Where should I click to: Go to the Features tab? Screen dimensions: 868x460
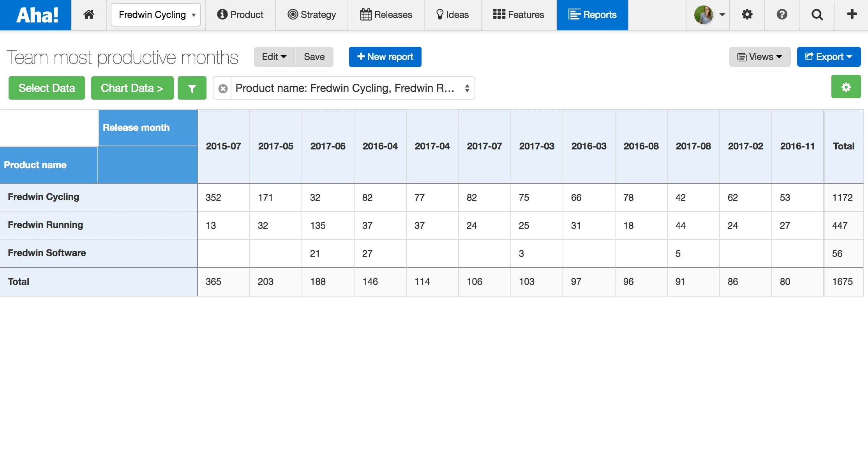point(518,15)
